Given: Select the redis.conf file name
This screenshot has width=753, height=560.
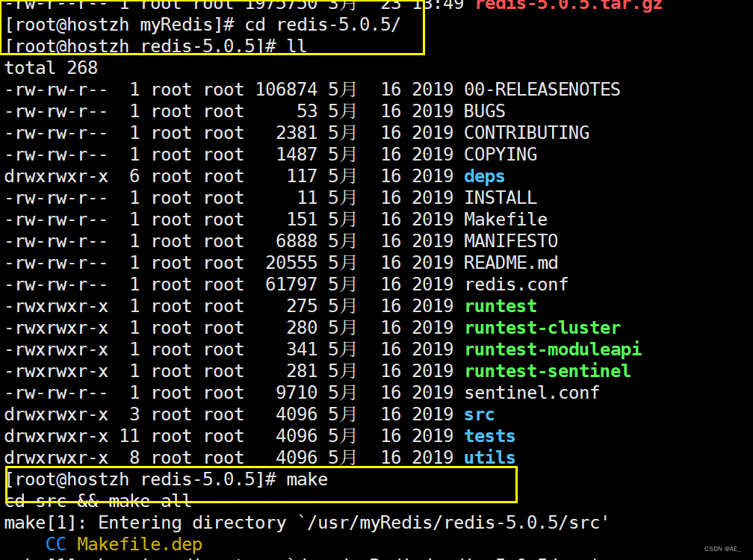Looking at the screenshot, I should click(x=515, y=284).
